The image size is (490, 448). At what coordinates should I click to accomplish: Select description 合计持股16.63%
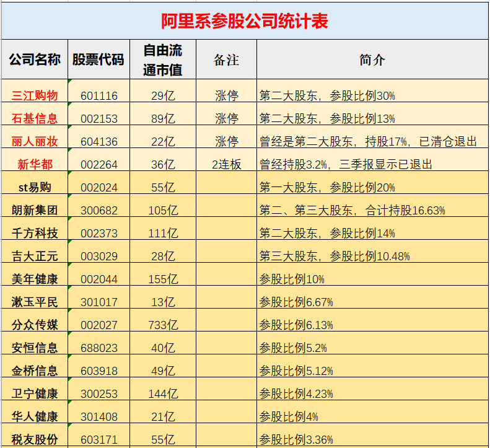tap(372, 205)
